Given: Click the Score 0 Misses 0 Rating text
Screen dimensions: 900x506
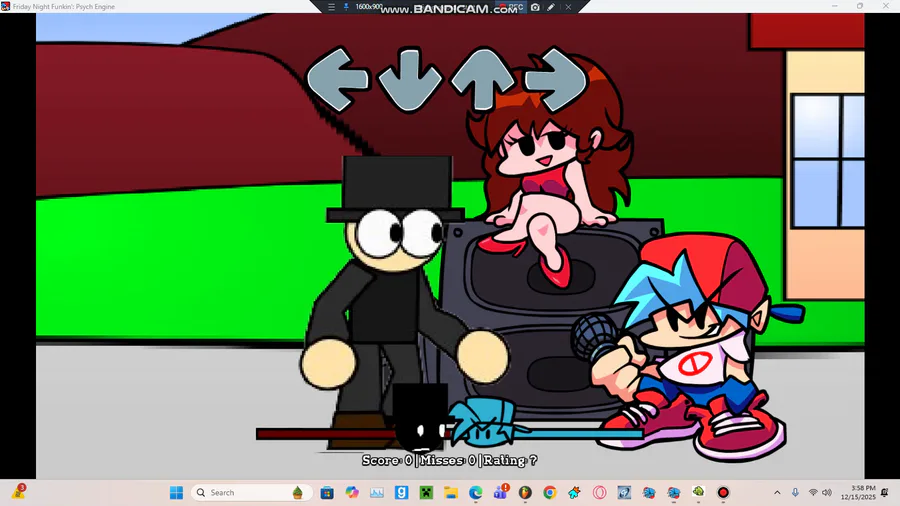Looking at the screenshot, I should click(x=449, y=460).
